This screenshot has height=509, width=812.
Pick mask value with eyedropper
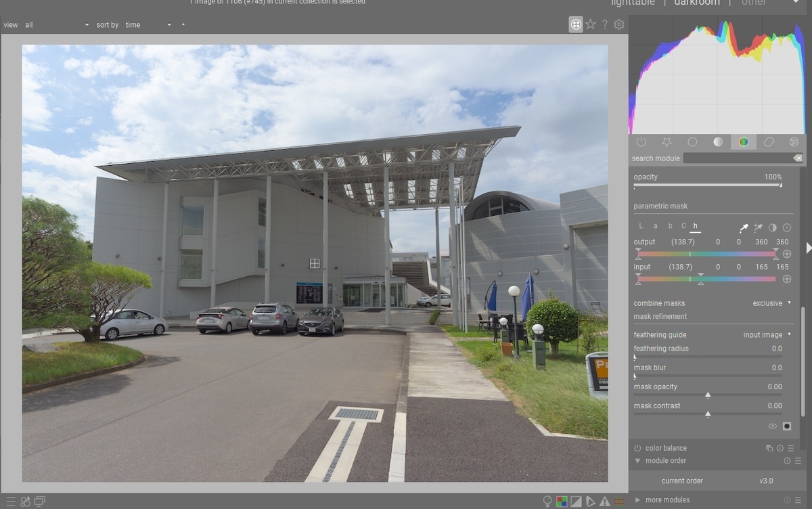pos(744,227)
